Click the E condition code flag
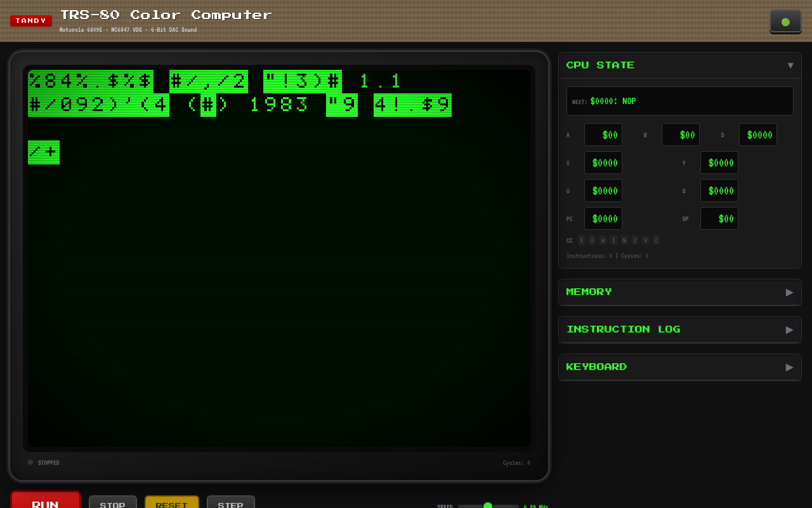812x508 pixels. [582, 241]
